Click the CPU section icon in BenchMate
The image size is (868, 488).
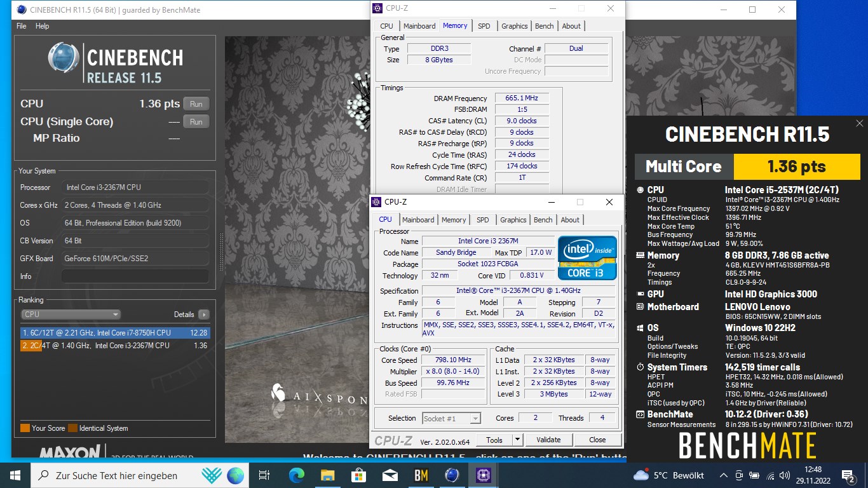click(x=640, y=189)
